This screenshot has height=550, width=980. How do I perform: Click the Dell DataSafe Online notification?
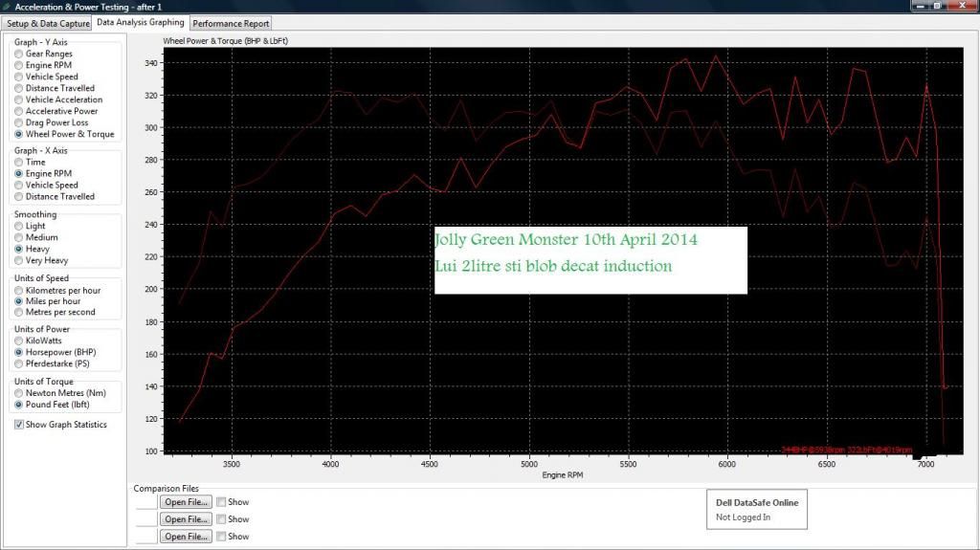coord(756,509)
